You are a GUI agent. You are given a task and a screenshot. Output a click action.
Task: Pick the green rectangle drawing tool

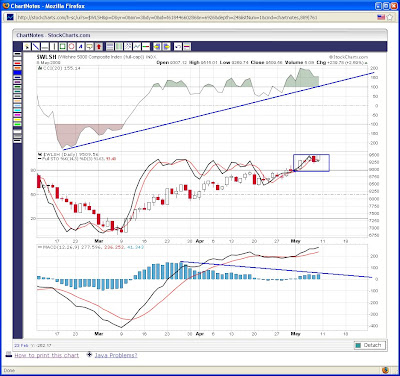tap(62, 46)
